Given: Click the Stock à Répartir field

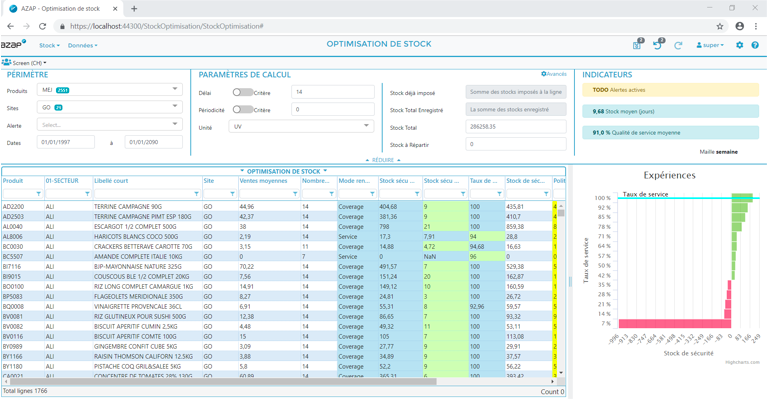Looking at the screenshot, I should 516,144.
